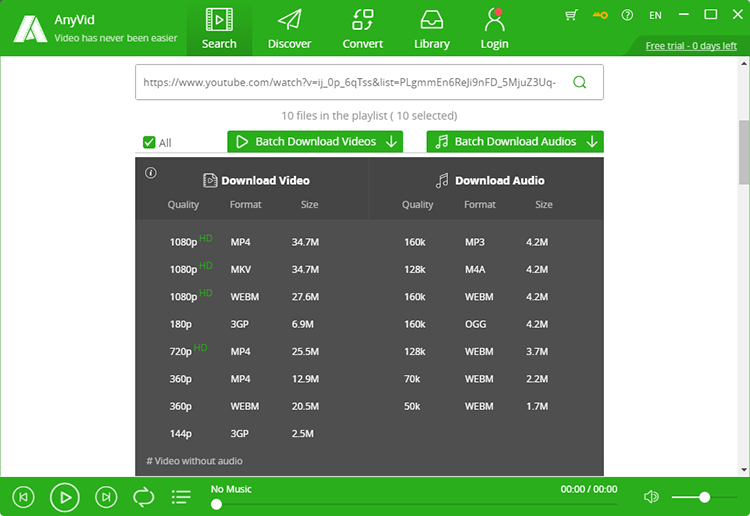
Task: Open the Discover tab
Action: coord(289,28)
